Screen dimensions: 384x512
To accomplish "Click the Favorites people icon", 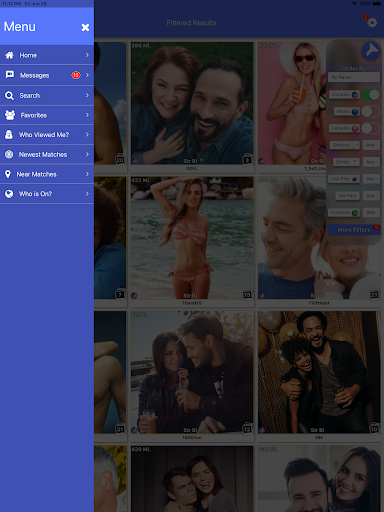I will (x=10, y=115).
